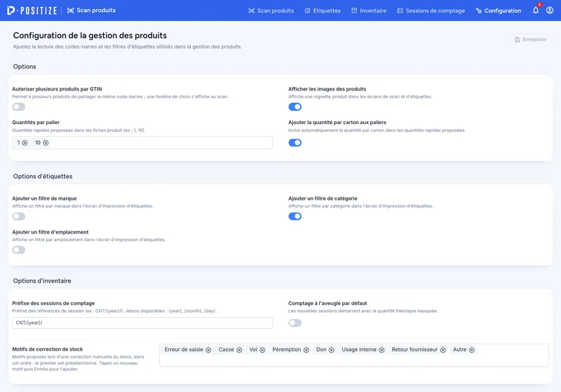This screenshot has height=392, width=561.
Task: Remove the Usage interne reason
Action: click(381, 350)
